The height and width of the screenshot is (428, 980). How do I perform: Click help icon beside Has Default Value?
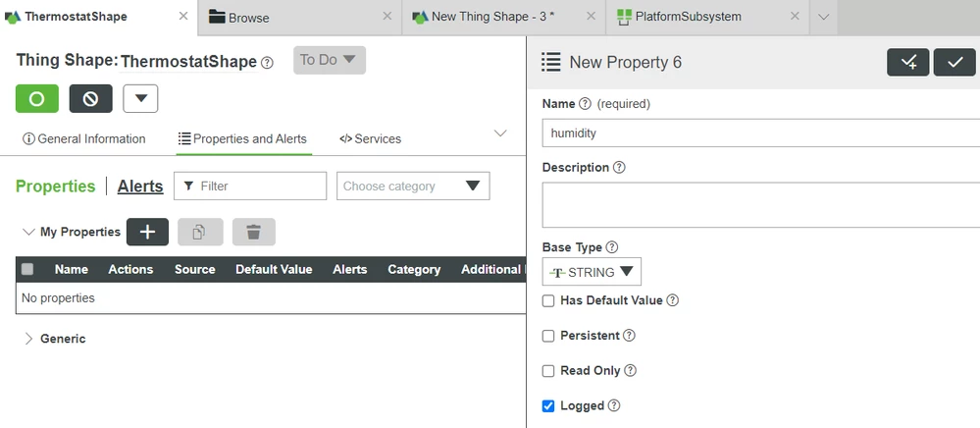click(673, 300)
